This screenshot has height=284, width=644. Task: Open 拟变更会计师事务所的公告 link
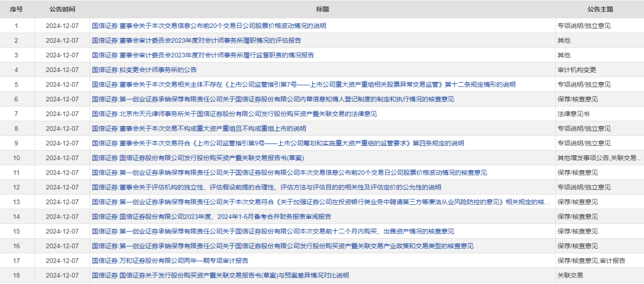click(x=144, y=70)
